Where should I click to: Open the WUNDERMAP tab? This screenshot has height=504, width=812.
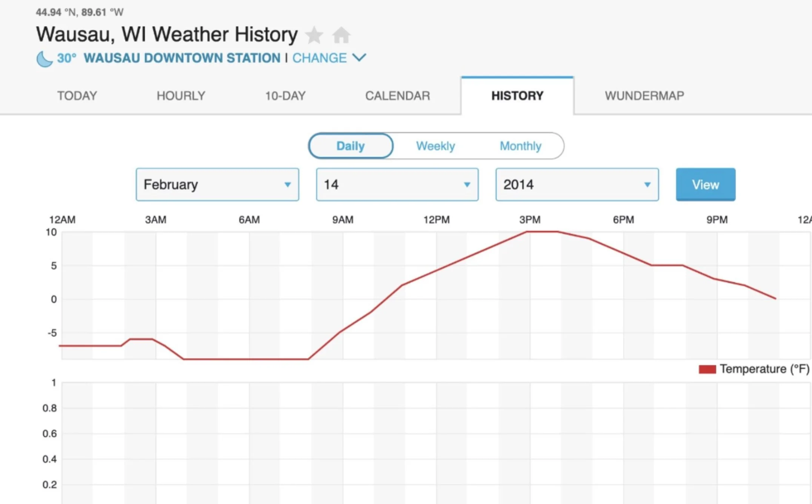click(x=644, y=96)
